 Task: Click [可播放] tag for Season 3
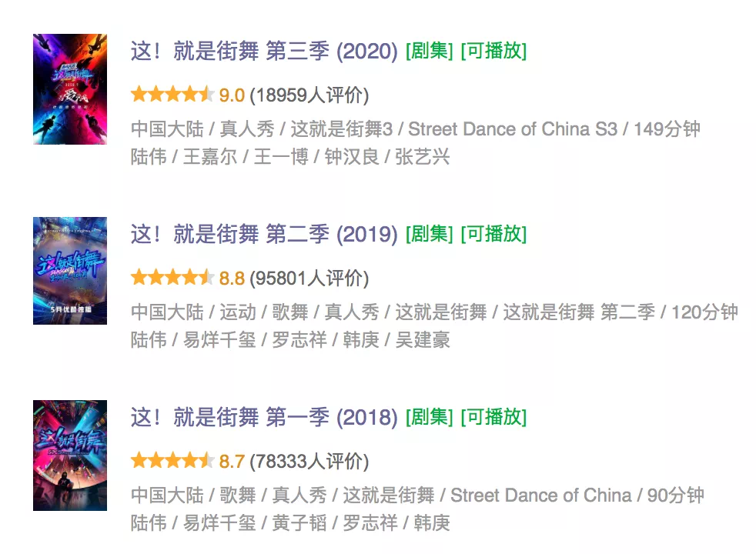(493, 51)
